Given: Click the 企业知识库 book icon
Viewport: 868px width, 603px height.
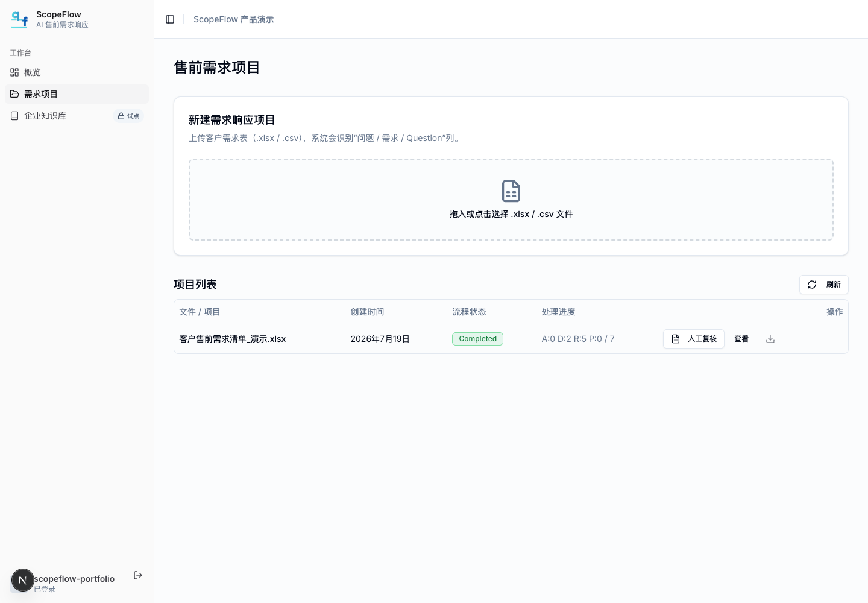Looking at the screenshot, I should tap(14, 116).
